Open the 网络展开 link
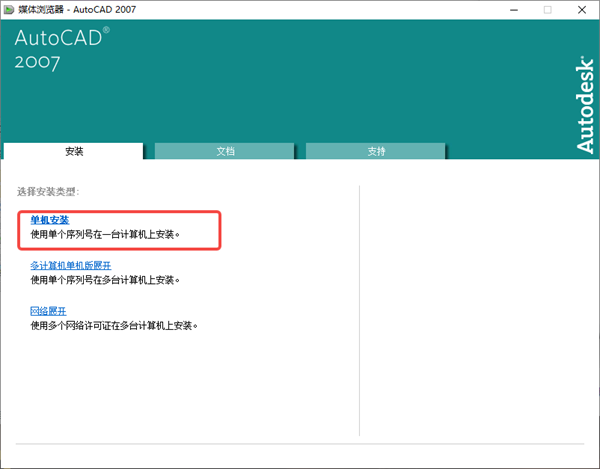Viewport: 600px width, 469px height. (x=48, y=311)
